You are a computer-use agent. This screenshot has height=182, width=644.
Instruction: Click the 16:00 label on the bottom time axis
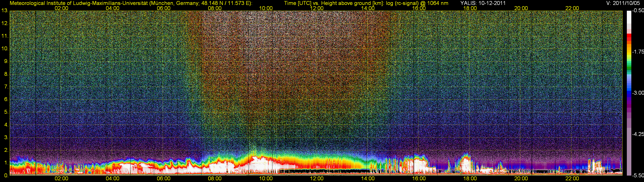click(x=419, y=179)
